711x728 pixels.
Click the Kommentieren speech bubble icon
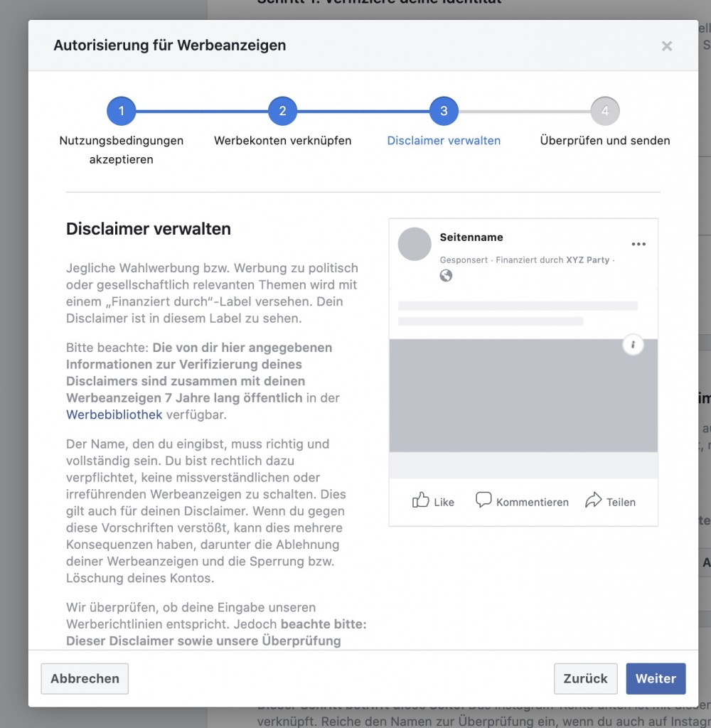[483, 500]
